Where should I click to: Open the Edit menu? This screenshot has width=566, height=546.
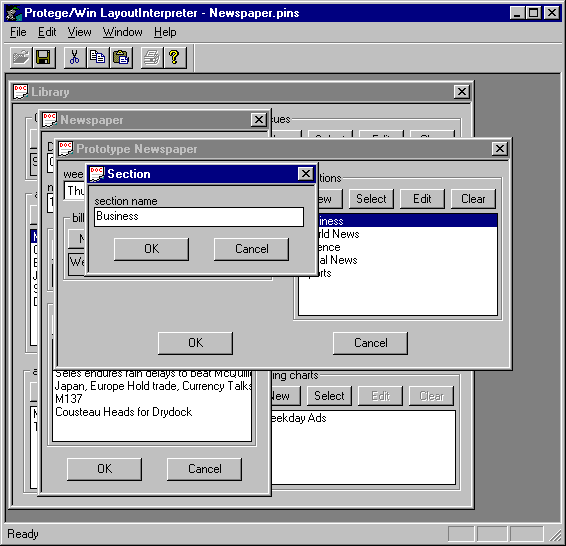tap(47, 32)
